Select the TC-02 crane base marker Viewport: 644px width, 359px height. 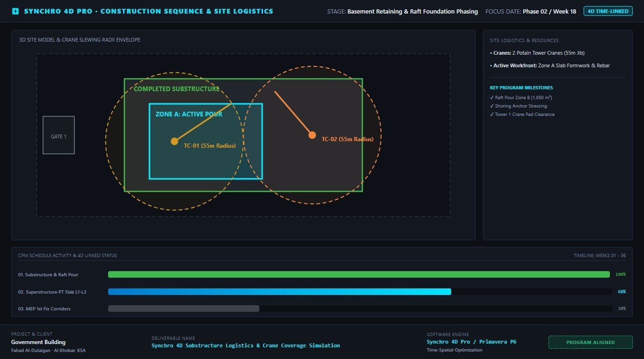312,135
